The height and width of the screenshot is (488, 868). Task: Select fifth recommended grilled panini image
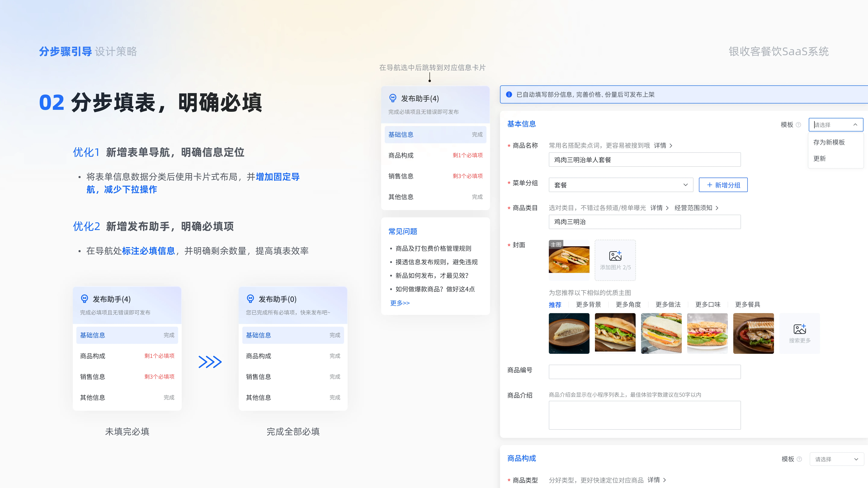753,333
